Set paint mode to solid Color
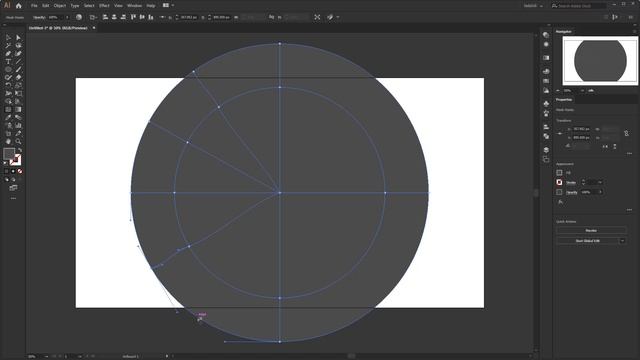This screenshot has width=640, height=360. [x=7, y=171]
